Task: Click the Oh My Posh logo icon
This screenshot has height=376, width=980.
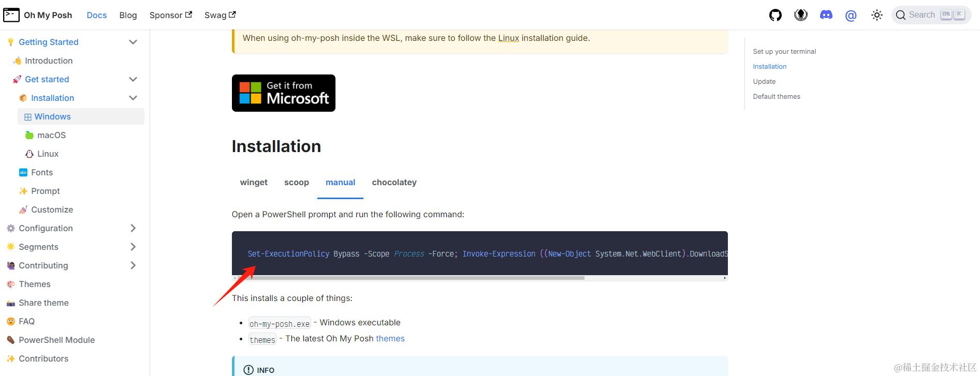Action: (x=11, y=15)
